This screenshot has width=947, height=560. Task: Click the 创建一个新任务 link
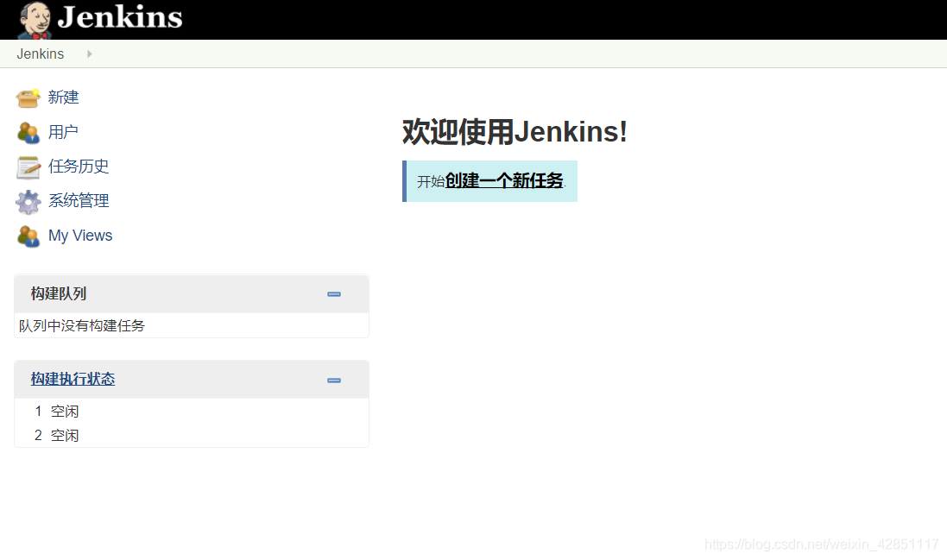pos(504,180)
